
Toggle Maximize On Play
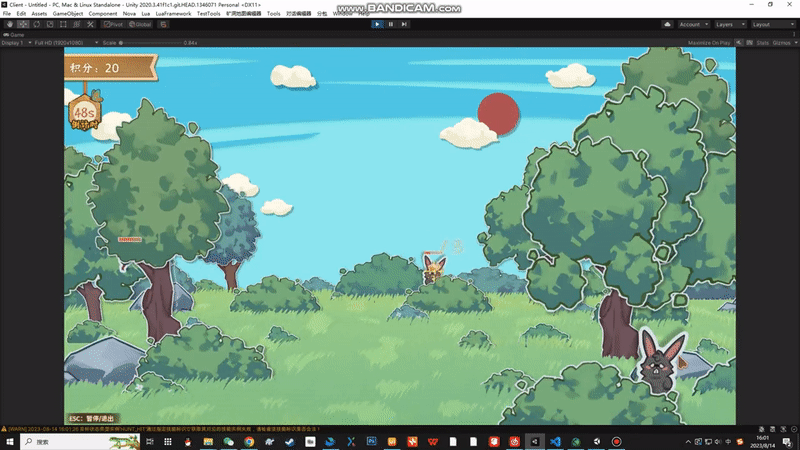click(709, 43)
